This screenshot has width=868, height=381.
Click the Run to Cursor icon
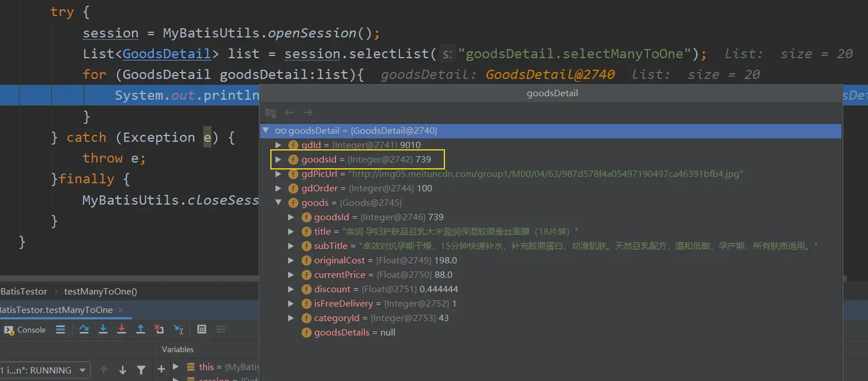(x=179, y=329)
